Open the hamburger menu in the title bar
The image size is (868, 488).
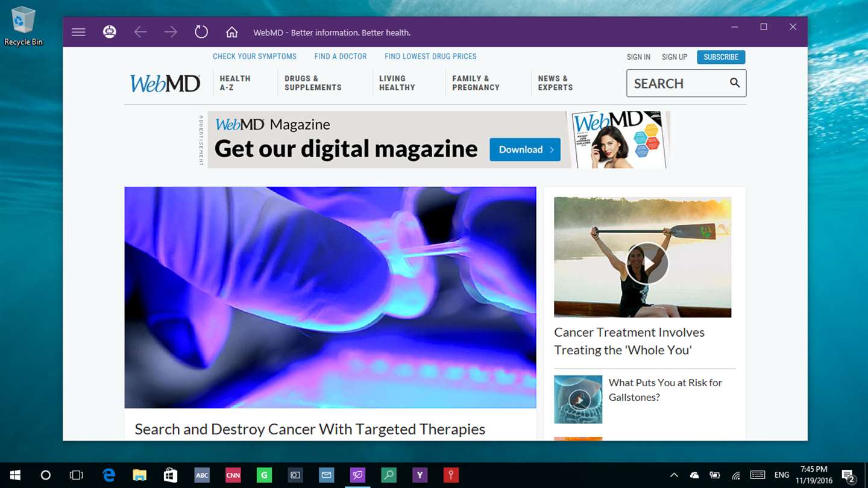(78, 32)
